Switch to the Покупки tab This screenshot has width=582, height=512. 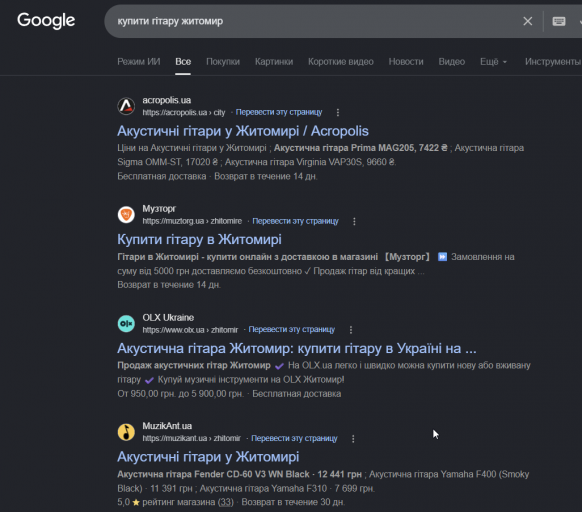[x=223, y=62]
